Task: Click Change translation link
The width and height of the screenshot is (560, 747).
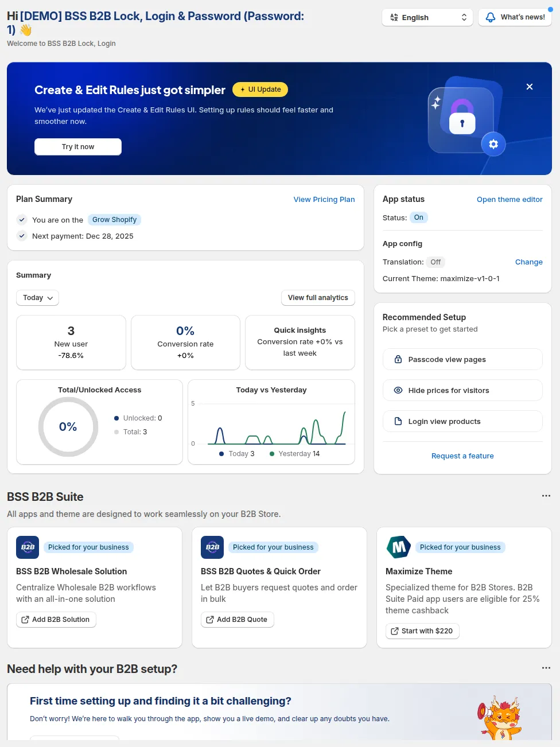Action: [529, 262]
